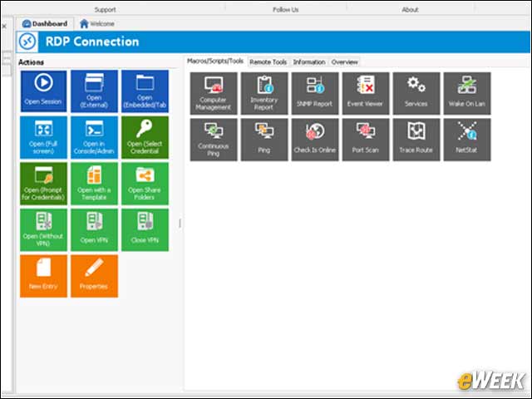This screenshot has width=532, height=399.
Task: Click Open in Console/Admin tile
Action: 94,137
